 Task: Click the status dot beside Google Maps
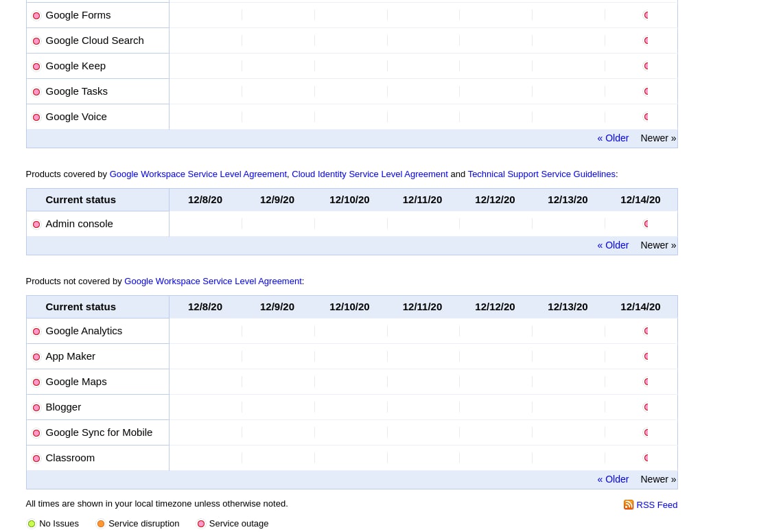pyautogui.click(x=36, y=382)
